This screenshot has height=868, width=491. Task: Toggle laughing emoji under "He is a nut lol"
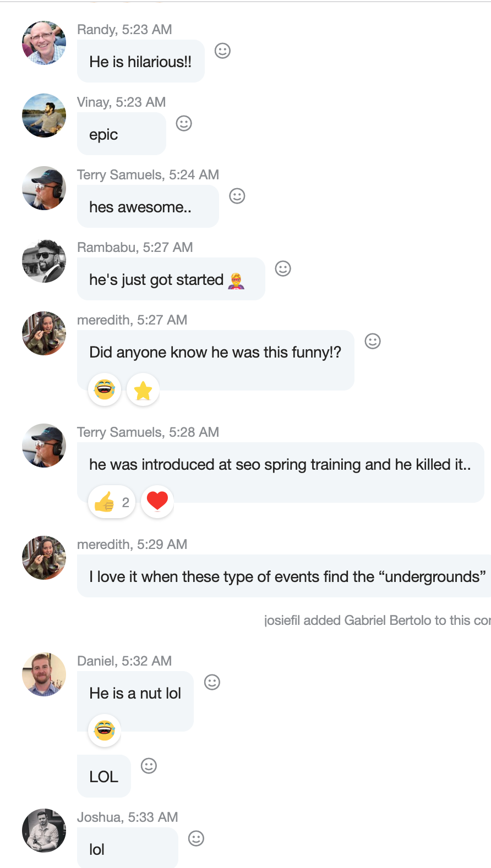click(105, 730)
